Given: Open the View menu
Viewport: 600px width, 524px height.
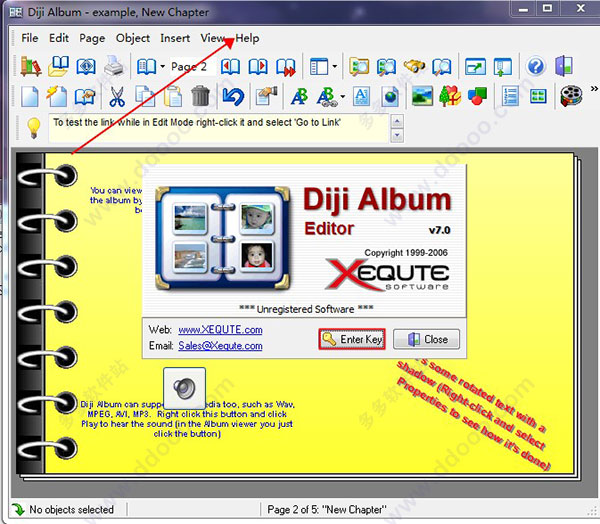Looking at the screenshot, I should [x=213, y=38].
